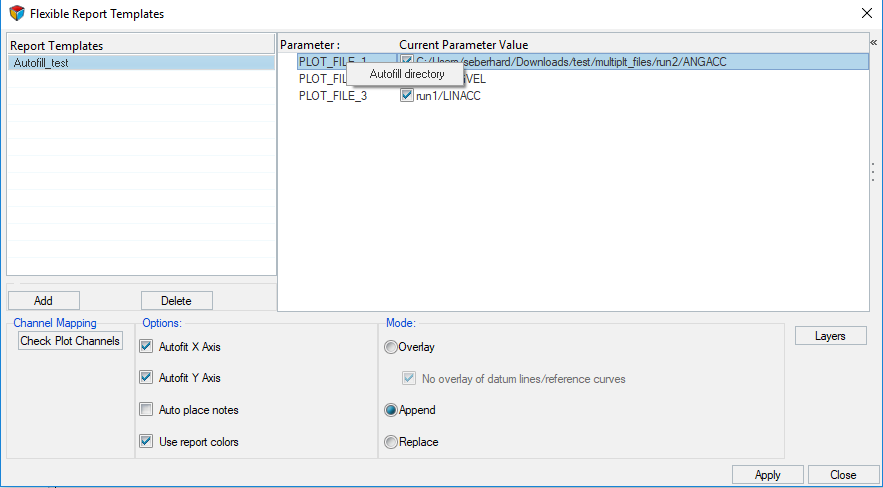Uncheck Use report colors
The width and height of the screenshot is (883, 488).
[147, 442]
